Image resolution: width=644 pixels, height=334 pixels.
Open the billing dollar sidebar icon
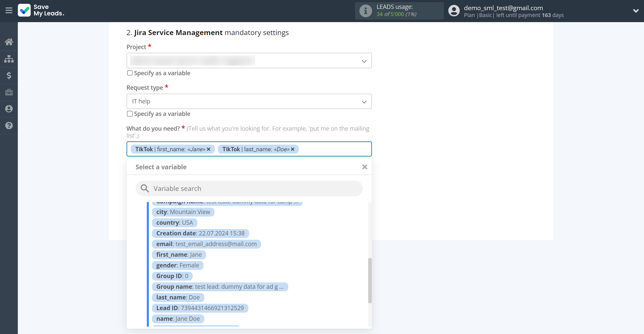[9, 75]
